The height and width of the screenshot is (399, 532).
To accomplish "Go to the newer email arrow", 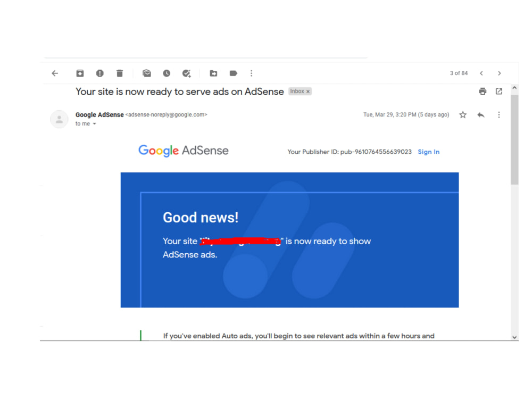I will pos(481,73).
